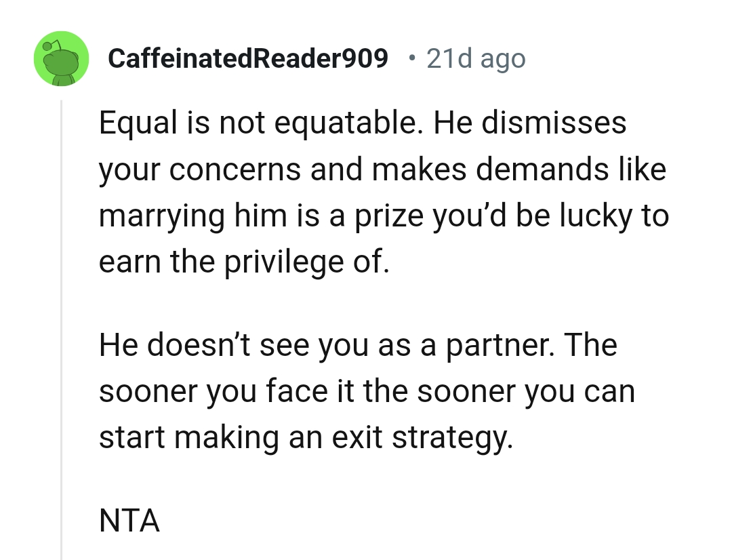732x560 pixels.
Task: Collapse CaffeinatedReader909's comment
Action: tap(62, 305)
